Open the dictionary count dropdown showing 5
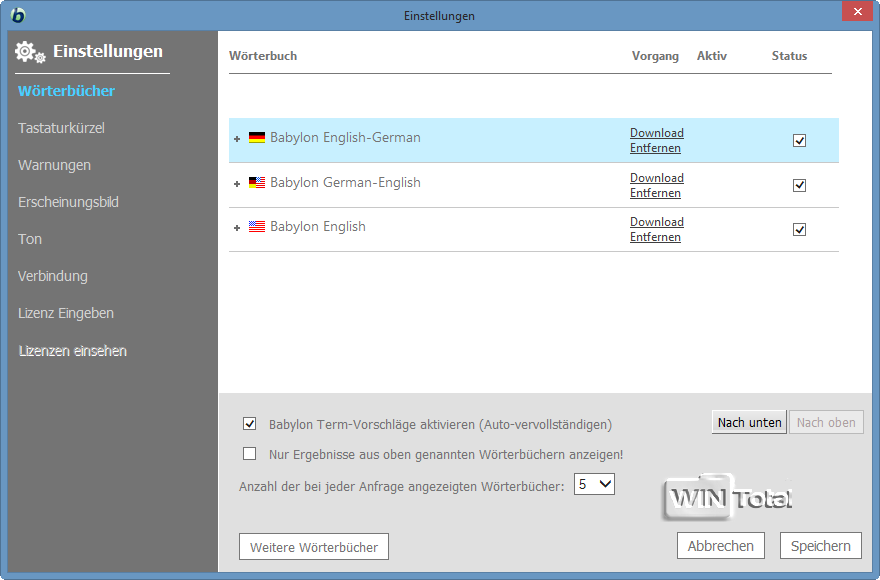Screen dimensions: 880x580 (x=594, y=485)
